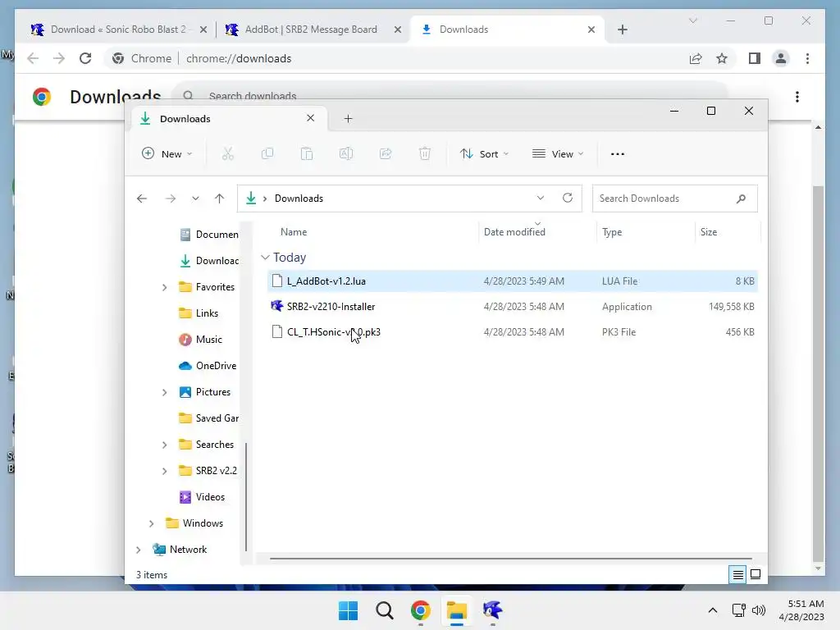840x630 pixels.
Task: Expand the address bar history dropdown
Action: click(540, 199)
